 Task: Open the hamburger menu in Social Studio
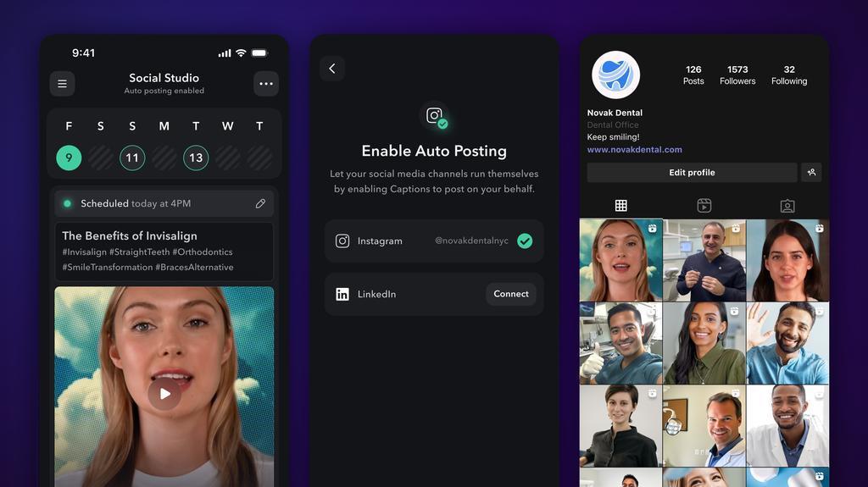click(62, 84)
